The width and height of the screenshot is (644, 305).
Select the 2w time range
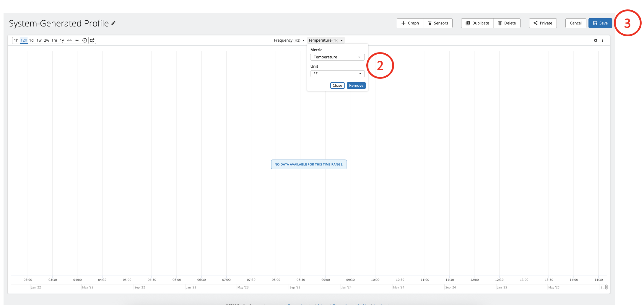point(47,40)
